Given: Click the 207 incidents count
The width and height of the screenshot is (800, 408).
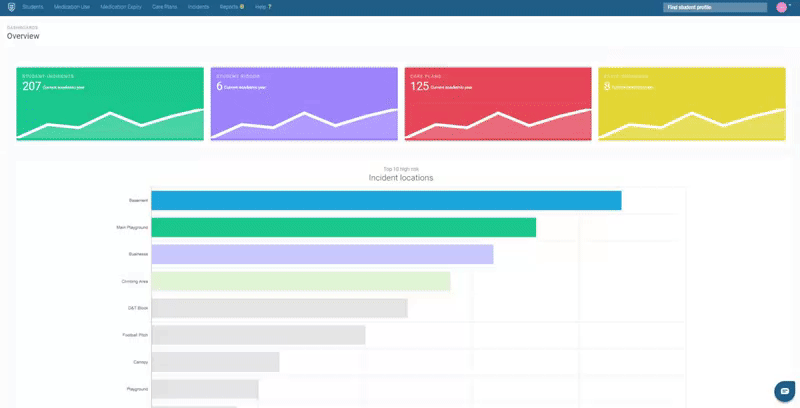Looking at the screenshot, I should (31, 86).
